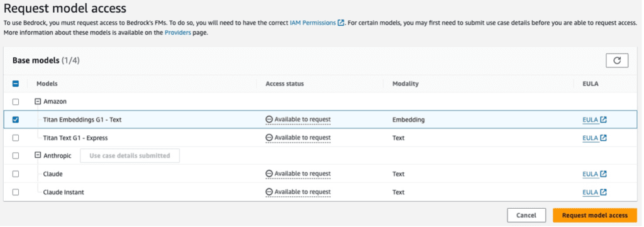The image size is (644, 227).
Task: Open EULA external icon for Titan Embeddings G1
Action: 603,120
